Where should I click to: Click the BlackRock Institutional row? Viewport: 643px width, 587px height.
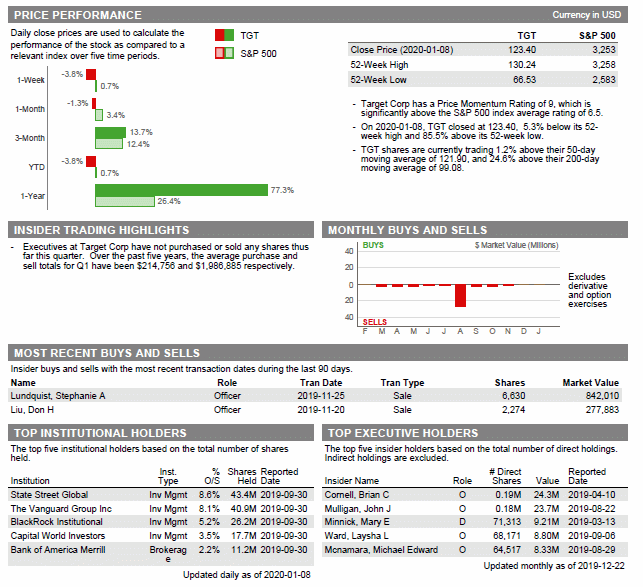(161, 522)
